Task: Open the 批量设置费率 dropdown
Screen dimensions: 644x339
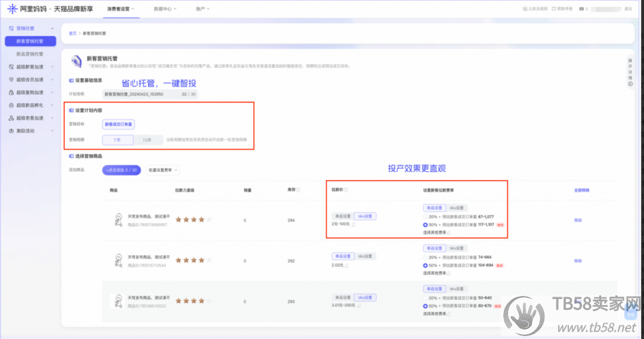Action: [163, 170]
